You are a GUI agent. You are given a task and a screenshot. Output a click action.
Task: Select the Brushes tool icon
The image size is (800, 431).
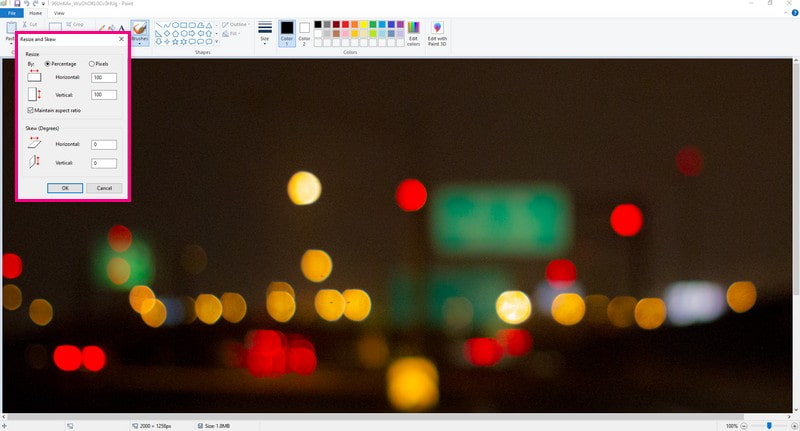pyautogui.click(x=139, y=32)
